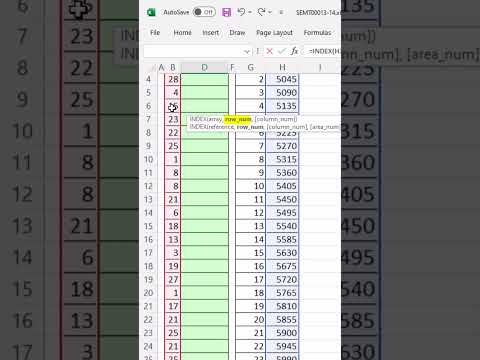Switch to the Insert tab
The image size is (480, 360).
[x=211, y=33]
